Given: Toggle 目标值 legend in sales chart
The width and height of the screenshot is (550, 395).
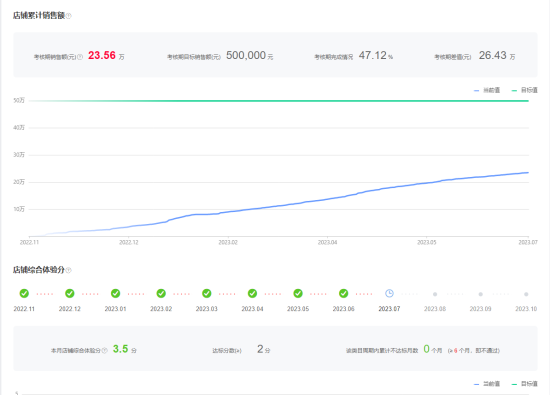Looking at the screenshot, I should (x=525, y=91).
